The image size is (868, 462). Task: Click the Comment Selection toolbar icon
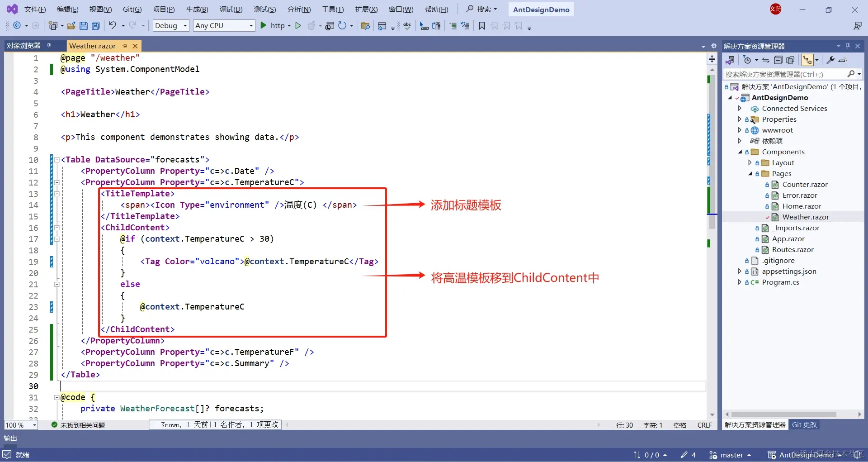point(453,26)
